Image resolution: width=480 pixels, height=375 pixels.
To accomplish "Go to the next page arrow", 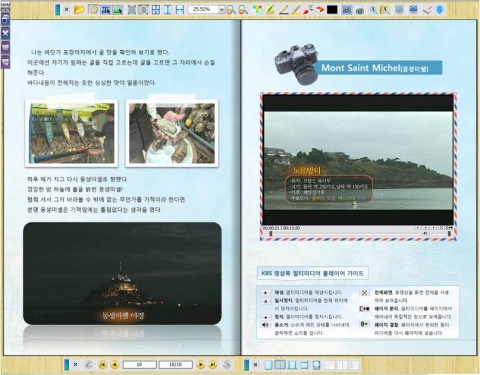I will click(x=200, y=364).
